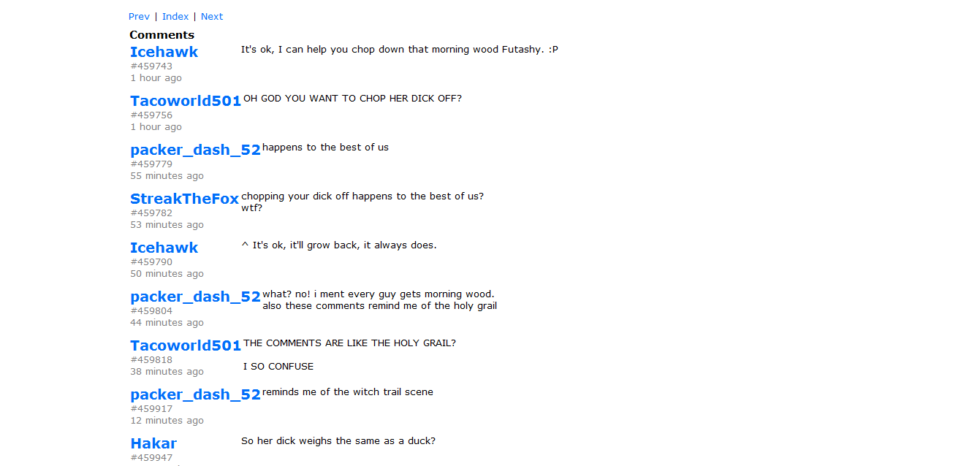This screenshot has height=466, width=980.
Task: Click Tacoworld501 username above comment #459756
Action: [x=186, y=101]
